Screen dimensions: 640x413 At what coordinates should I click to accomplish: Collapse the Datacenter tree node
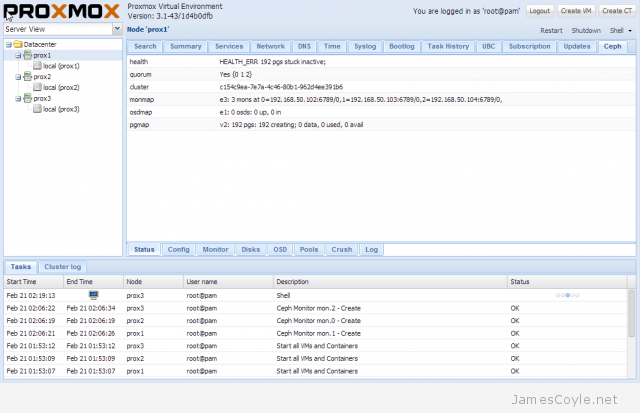[x=9, y=44]
